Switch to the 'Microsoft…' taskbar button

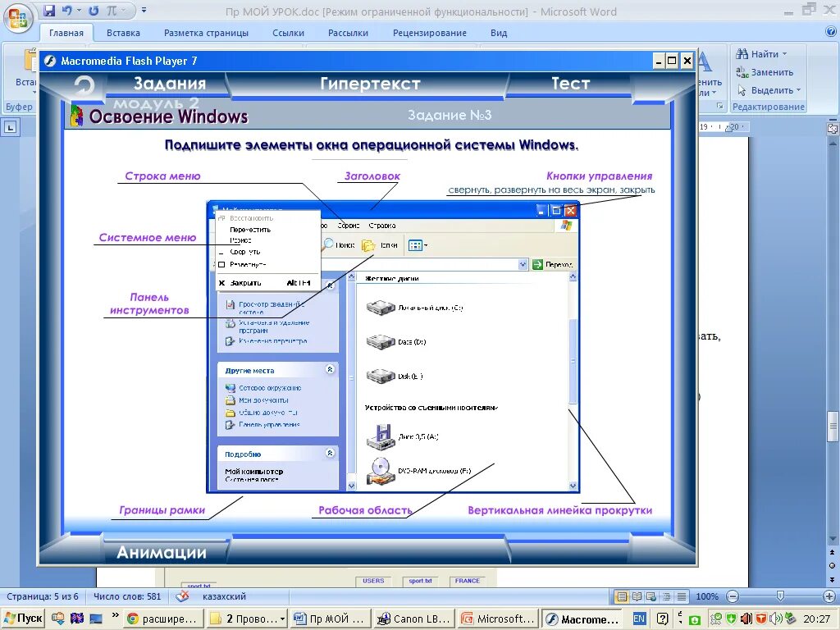pos(498,619)
